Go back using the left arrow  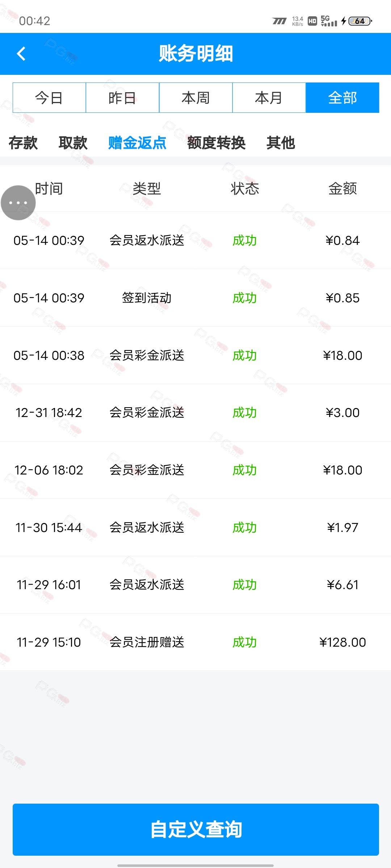[x=21, y=54]
